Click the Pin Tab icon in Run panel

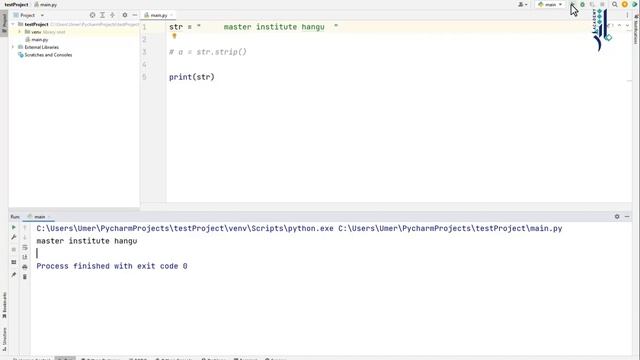[13, 275]
